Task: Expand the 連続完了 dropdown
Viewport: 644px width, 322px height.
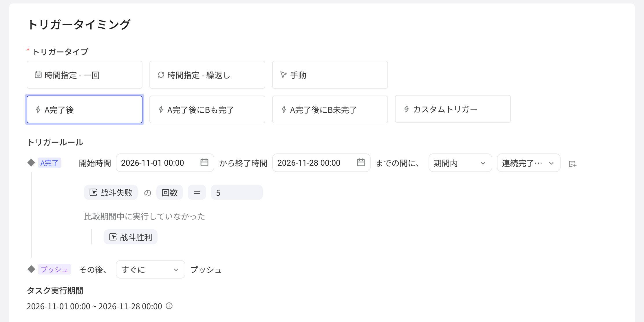Action: 529,163
